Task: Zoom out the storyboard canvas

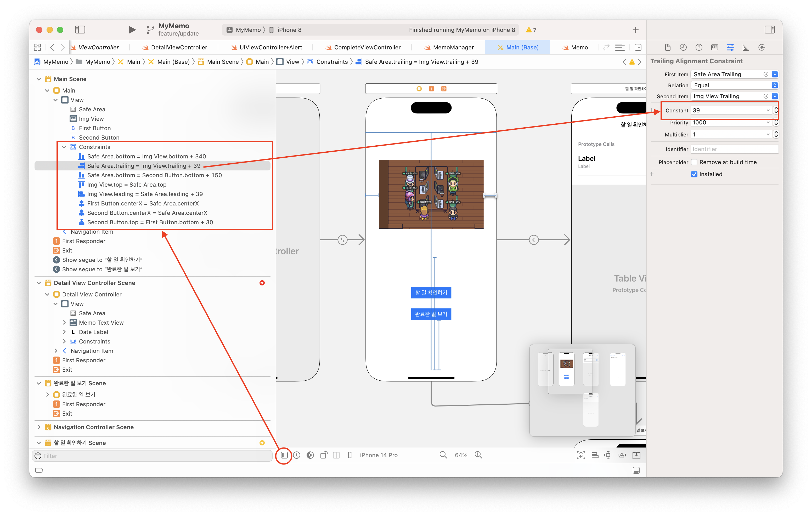Action: pyautogui.click(x=443, y=455)
